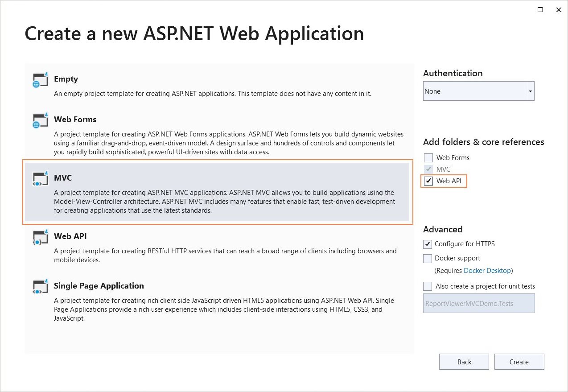Enable Docker support checkbox
568x392 pixels.
428,258
